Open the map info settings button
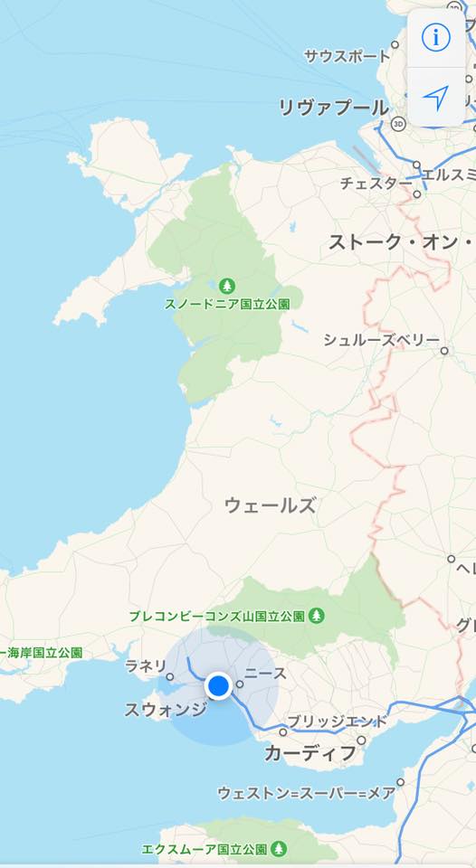Viewport: 476px width, 868px height. (x=436, y=37)
